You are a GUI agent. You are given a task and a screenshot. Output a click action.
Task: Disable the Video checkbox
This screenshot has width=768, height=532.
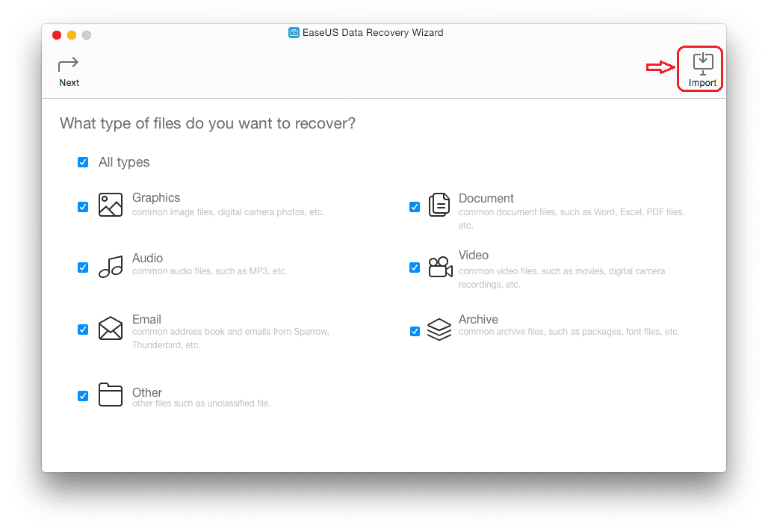[x=415, y=267]
